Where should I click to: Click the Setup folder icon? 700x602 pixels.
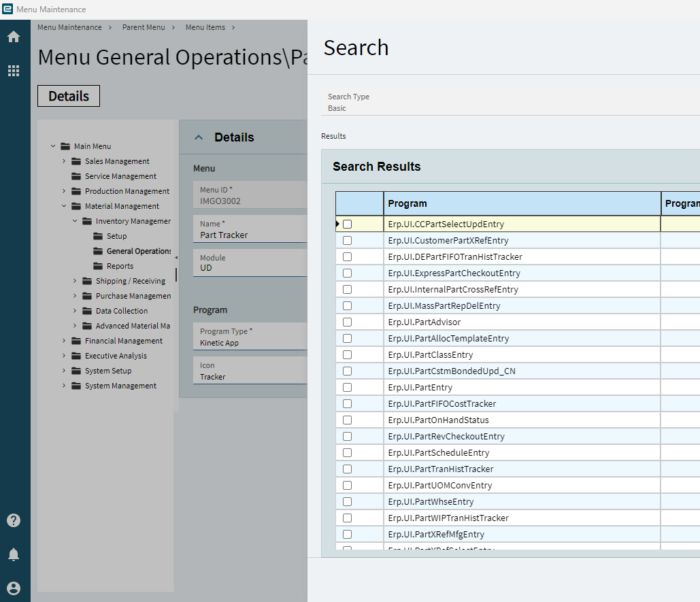pyautogui.click(x=98, y=236)
